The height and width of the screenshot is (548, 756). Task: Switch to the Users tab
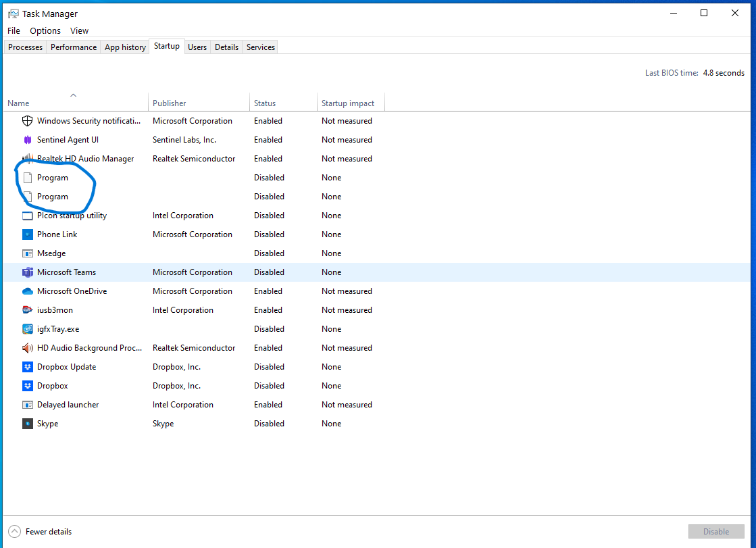pyautogui.click(x=197, y=47)
